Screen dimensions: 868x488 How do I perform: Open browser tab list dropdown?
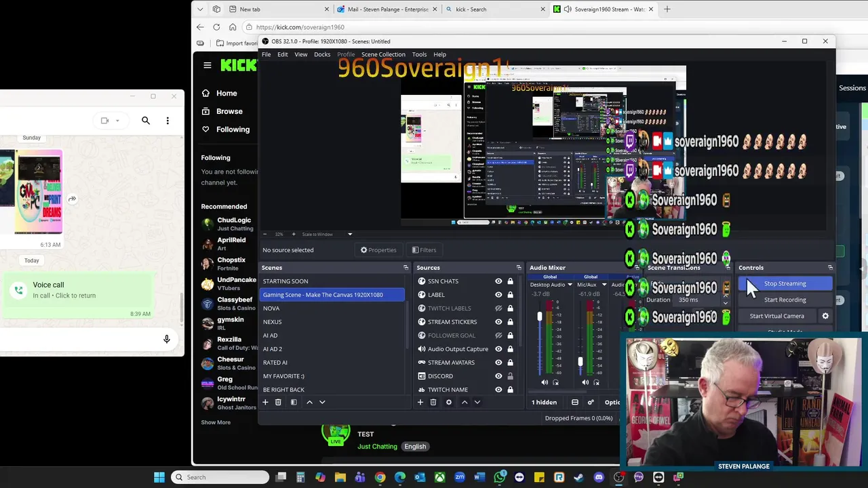pos(199,9)
